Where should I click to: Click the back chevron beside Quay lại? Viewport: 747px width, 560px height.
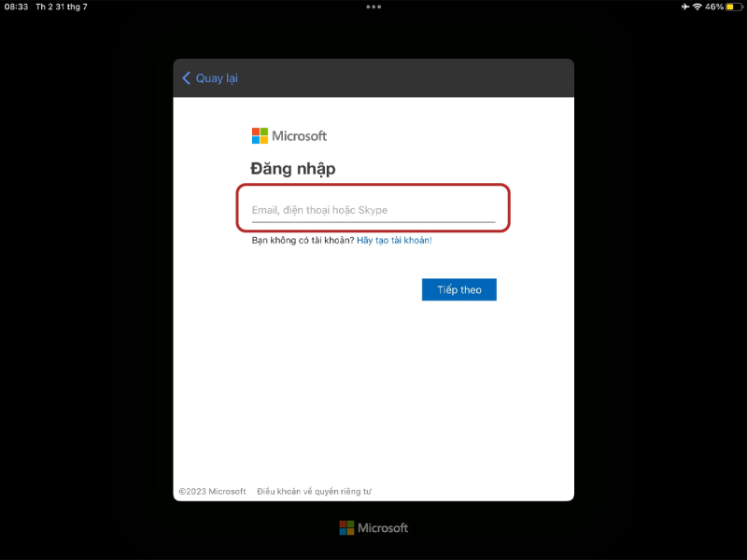pos(186,78)
